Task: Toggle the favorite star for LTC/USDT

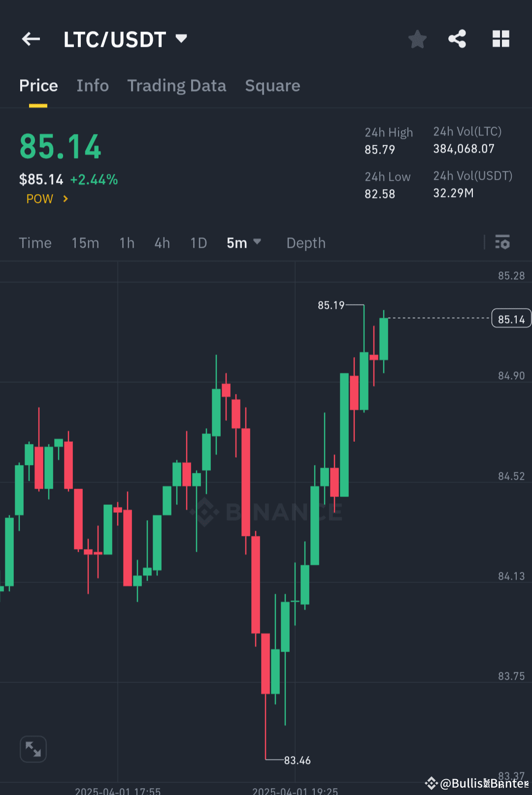Action: click(417, 38)
